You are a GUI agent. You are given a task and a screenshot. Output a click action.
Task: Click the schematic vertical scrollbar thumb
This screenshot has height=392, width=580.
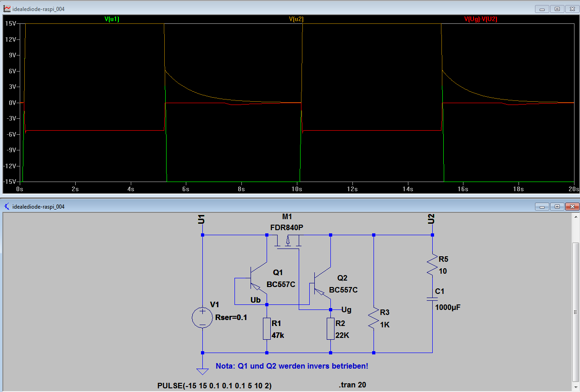[x=576, y=312]
